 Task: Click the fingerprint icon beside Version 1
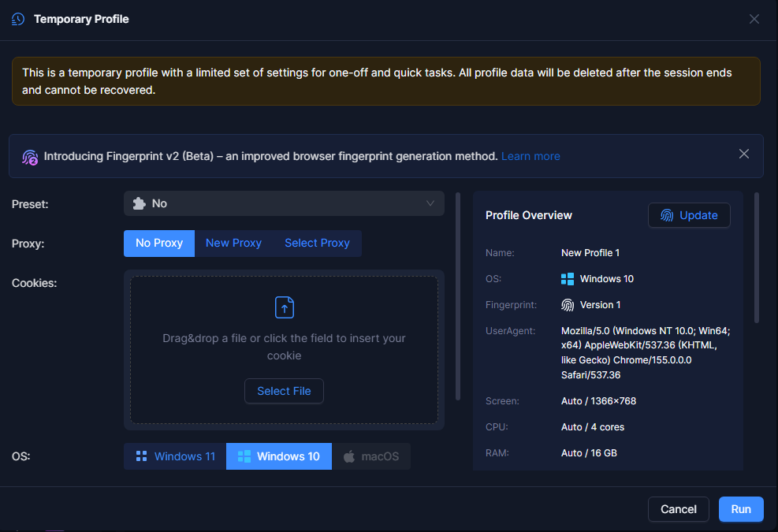coord(568,305)
